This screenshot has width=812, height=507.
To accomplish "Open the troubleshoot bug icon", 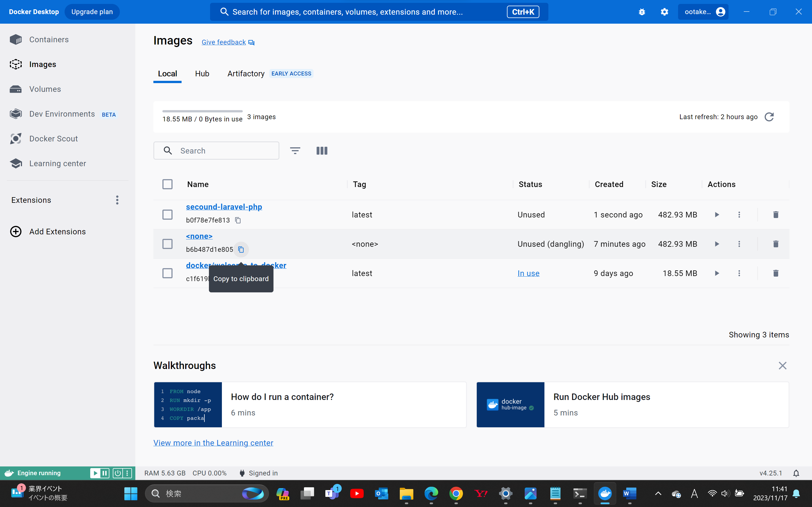I will pos(641,12).
